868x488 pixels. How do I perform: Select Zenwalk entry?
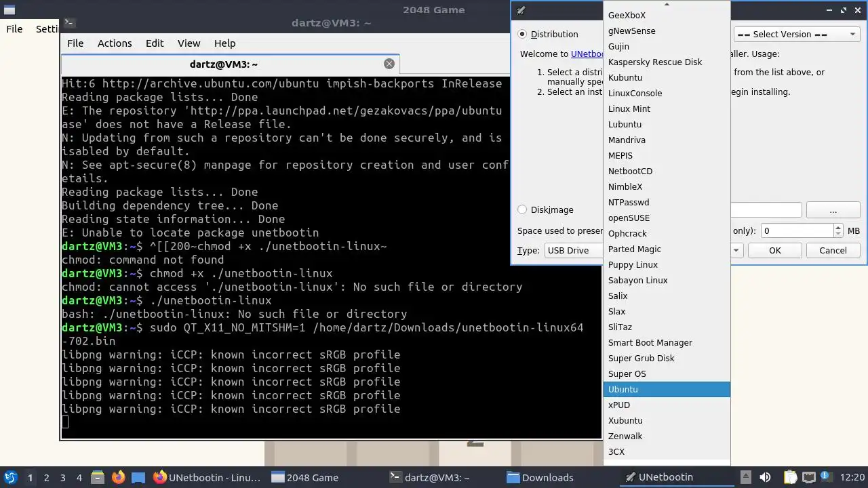pyautogui.click(x=667, y=436)
